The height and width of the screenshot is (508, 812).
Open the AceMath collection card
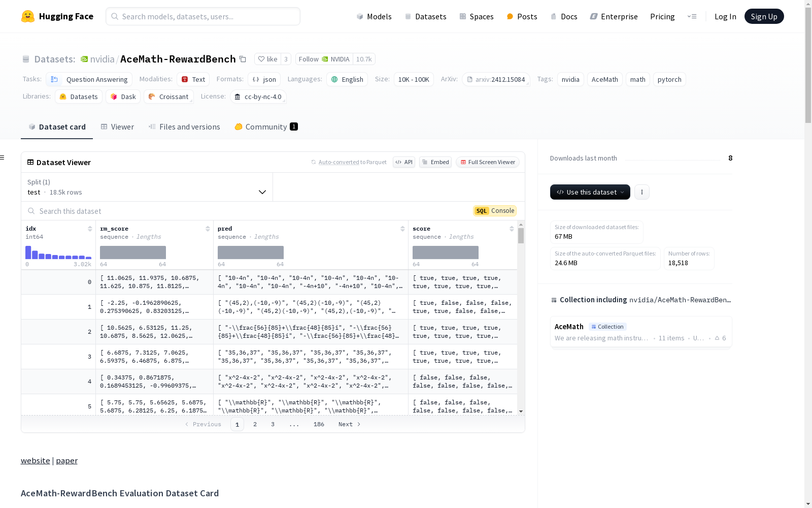(641, 332)
